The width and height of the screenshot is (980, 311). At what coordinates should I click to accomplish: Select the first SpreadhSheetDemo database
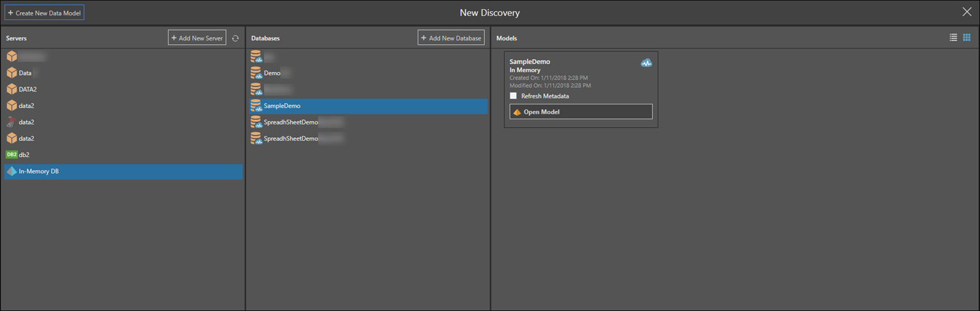point(291,122)
